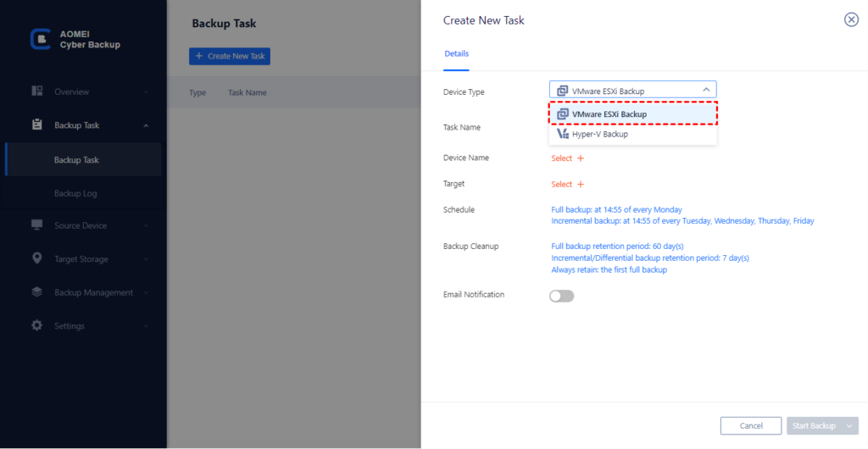Viewport: 868px width, 449px height.
Task: Open the Full backup schedule link
Action: [616, 209]
